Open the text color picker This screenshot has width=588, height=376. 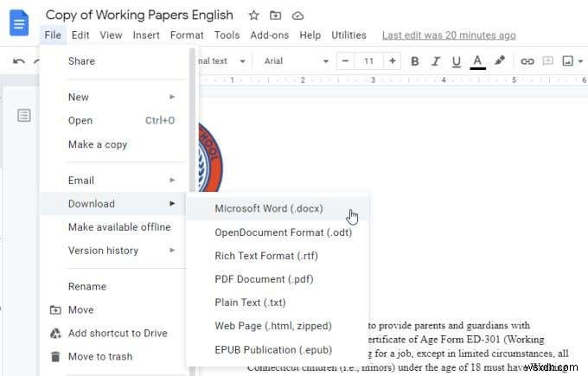tap(477, 62)
